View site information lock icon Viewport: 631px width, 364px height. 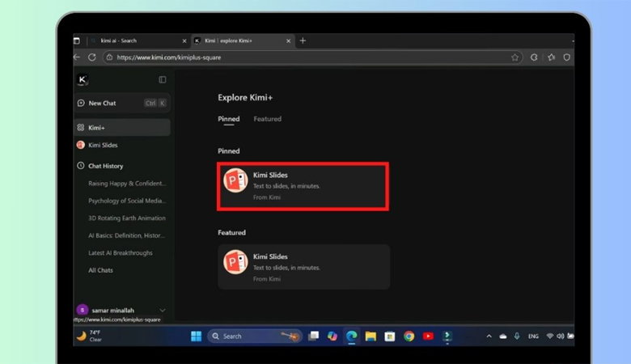(109, 57)
